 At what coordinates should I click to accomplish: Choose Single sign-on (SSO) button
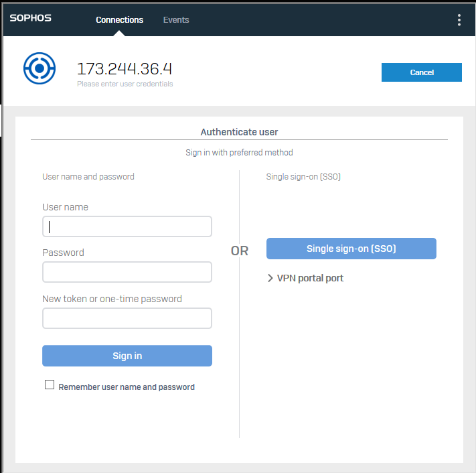351,249
